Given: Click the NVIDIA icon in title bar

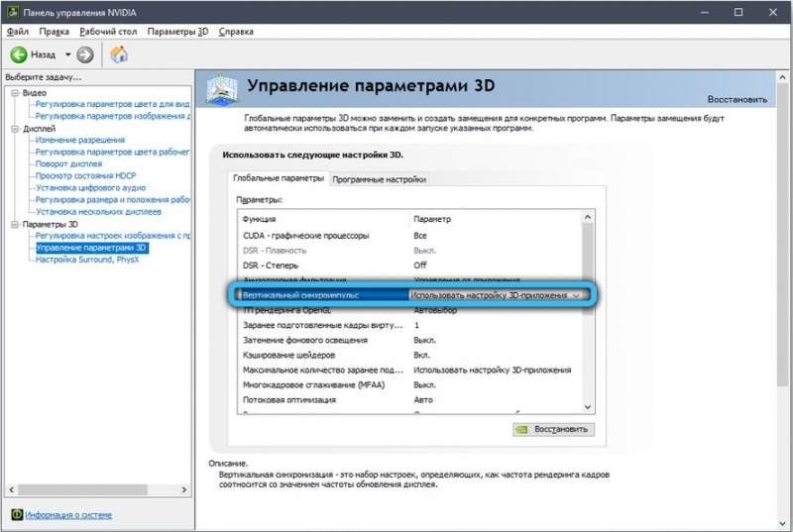Looking at the screenshot, I should [13, 12].
